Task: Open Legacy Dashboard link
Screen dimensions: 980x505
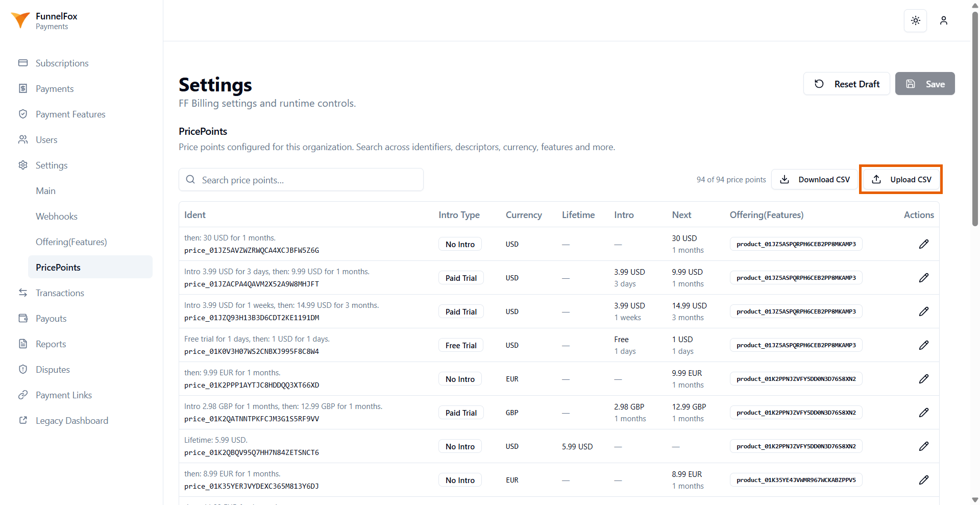Action: point(72,420)
